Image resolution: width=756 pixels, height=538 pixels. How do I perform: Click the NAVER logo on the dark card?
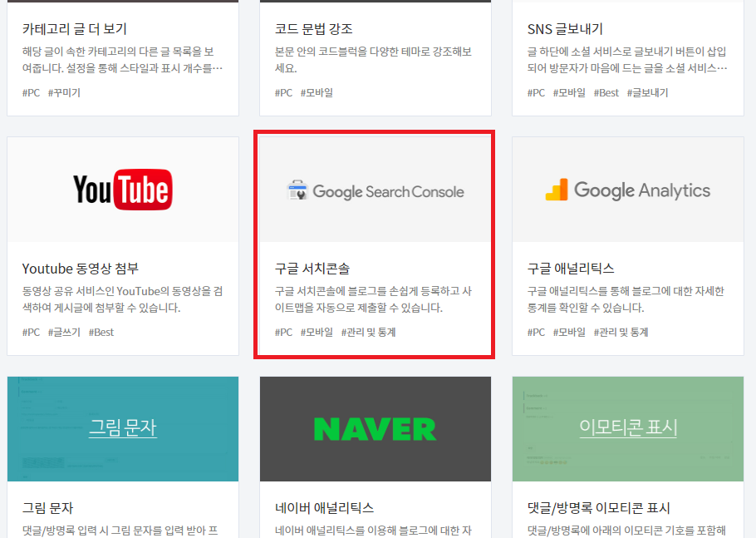point(374,429)
